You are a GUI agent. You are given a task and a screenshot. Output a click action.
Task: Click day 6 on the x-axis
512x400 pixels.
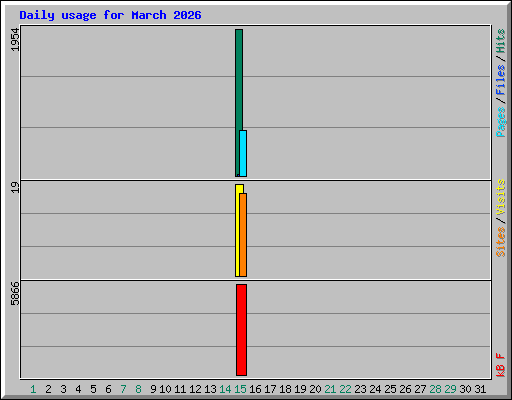tap(108, 389)
